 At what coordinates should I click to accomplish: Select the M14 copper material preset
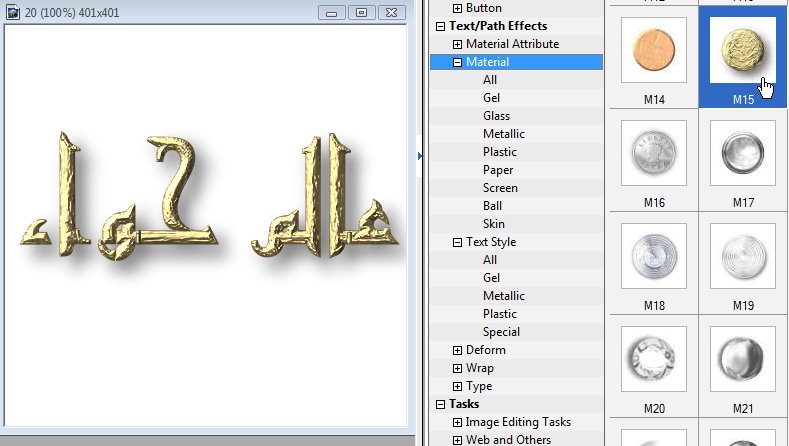(x=653, y=51)
